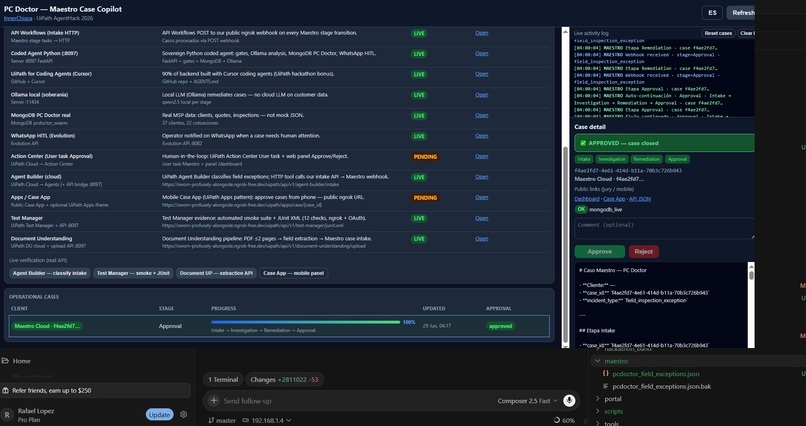Click the approved status badge in cases table
This screenshot has width=806, height=426.
pyautogui.click(x=501, y=326)
